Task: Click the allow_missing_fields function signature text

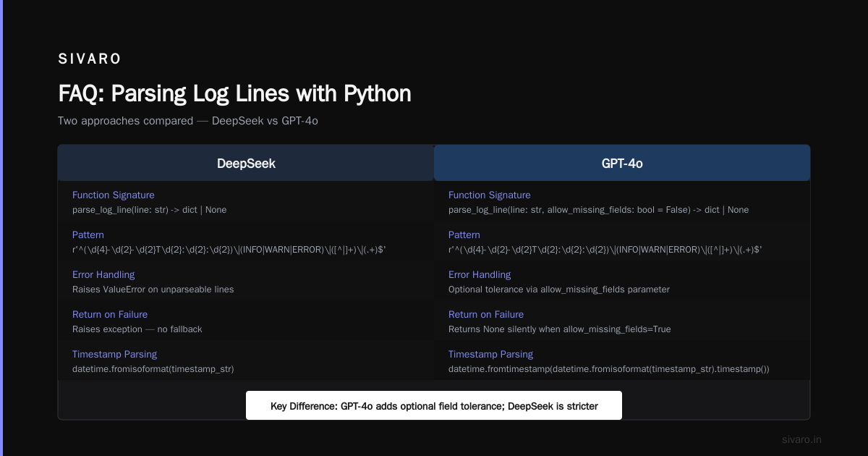Action: pyautogui.click(x=599, y=209)
